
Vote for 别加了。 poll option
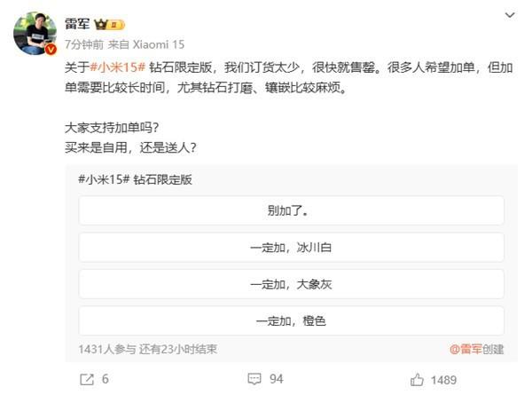click(291, 210)
